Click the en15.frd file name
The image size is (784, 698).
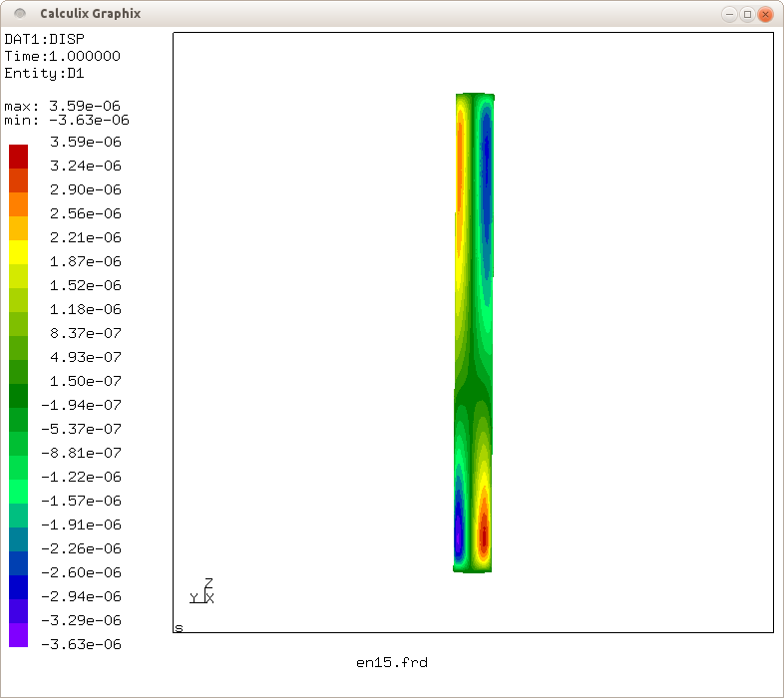pos(392,663)
